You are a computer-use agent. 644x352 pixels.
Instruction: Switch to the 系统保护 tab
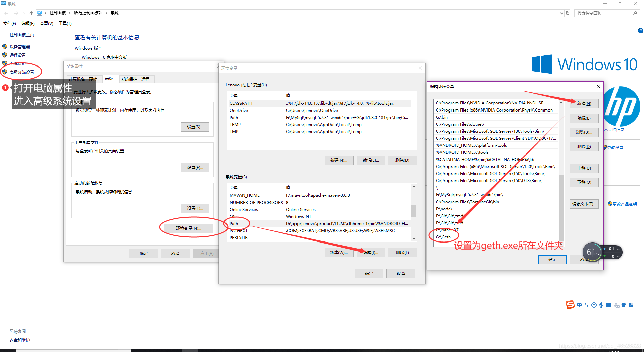click(129, 79)
